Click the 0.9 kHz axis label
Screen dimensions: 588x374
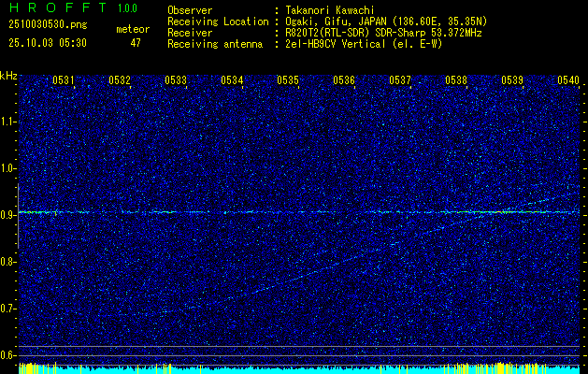(x=7, y=215)
